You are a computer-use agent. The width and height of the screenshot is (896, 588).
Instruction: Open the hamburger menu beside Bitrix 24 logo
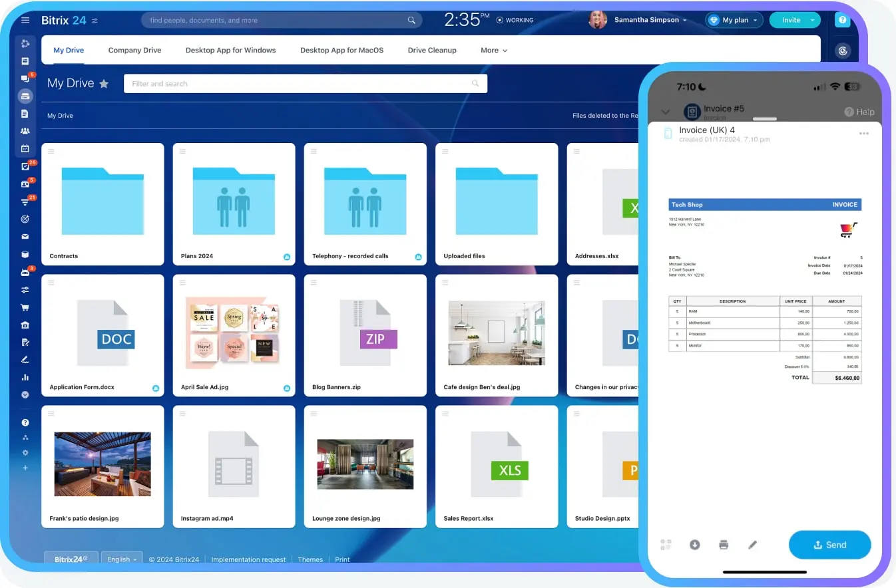(x=25, y=20)
